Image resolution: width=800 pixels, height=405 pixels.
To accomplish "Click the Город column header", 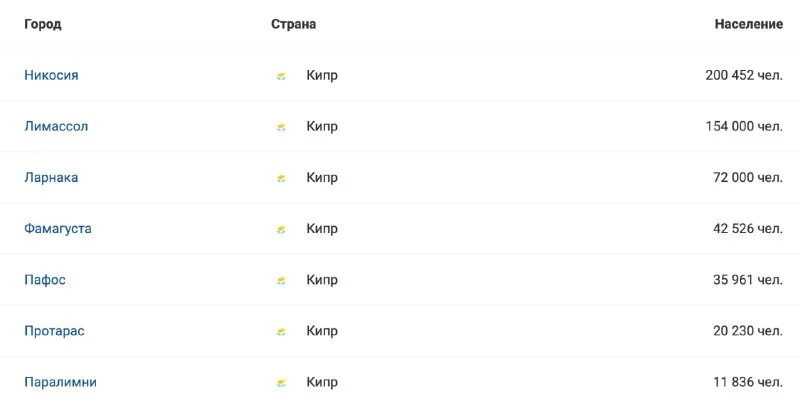I will [43, 24].
